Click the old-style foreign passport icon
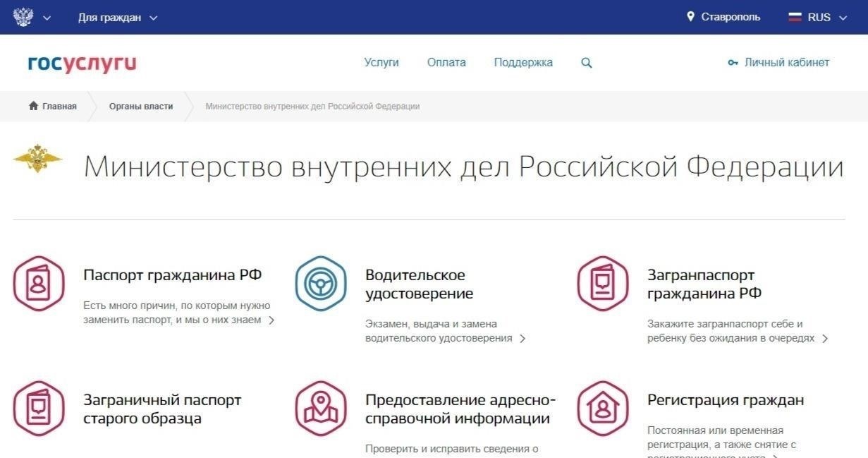This screenshot has width=868, height=458. click(x=39, y=409)
